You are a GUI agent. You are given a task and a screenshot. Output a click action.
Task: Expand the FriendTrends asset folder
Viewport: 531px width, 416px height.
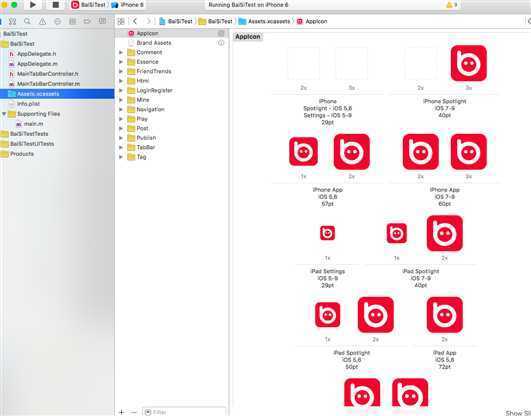(x=121, y=71)
